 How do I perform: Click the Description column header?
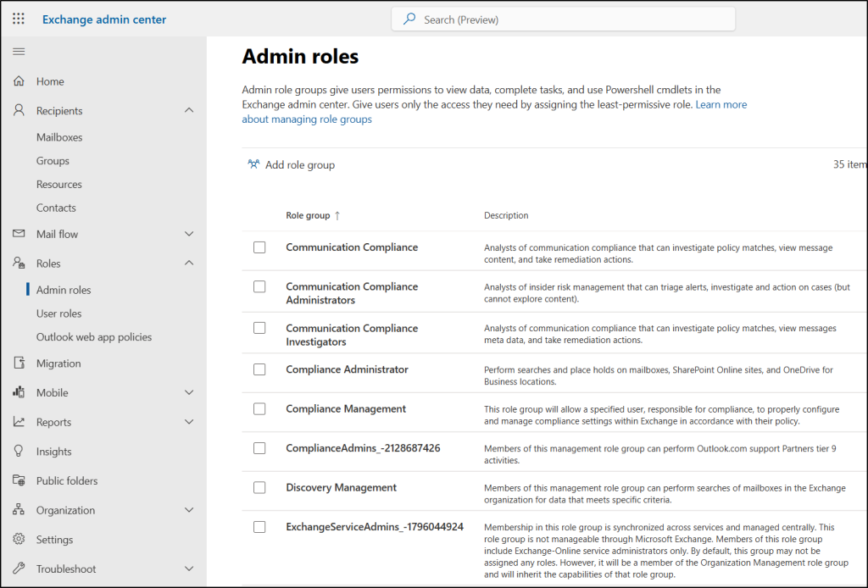click(x=506, y=215)
